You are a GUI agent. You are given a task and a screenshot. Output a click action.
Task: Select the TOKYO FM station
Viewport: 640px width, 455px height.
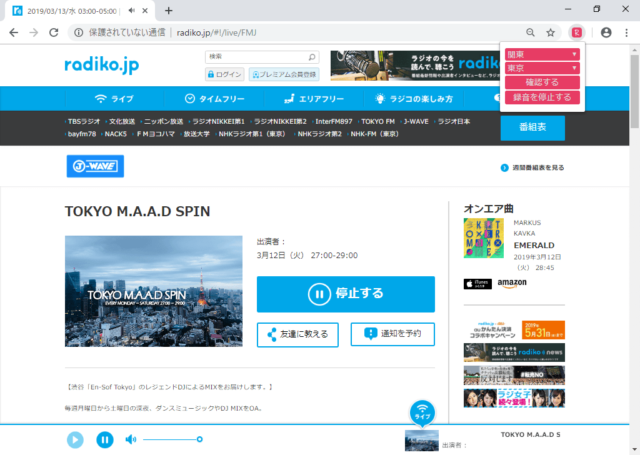click(378, 122)
